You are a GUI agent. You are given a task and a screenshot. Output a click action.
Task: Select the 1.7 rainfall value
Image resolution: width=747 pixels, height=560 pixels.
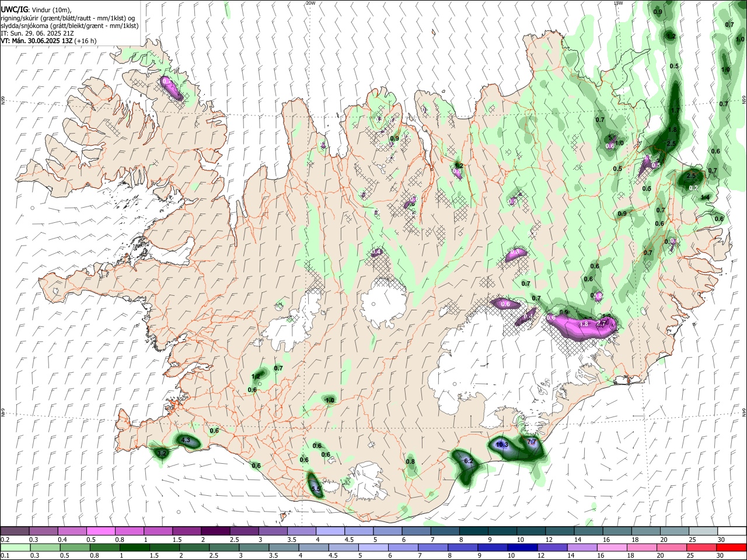pos(675,110)
